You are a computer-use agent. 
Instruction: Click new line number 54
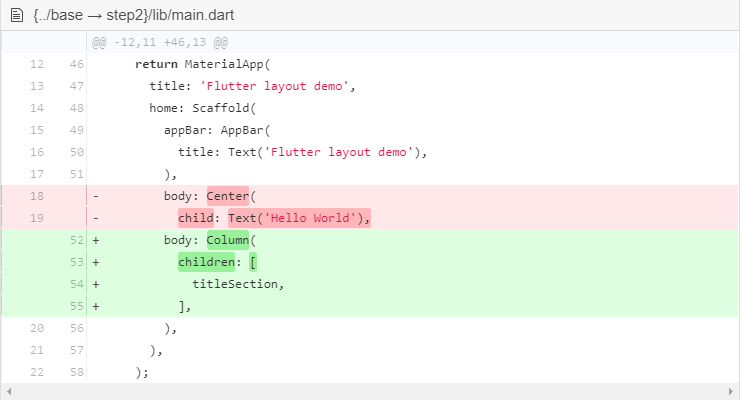tap(77, 284)
